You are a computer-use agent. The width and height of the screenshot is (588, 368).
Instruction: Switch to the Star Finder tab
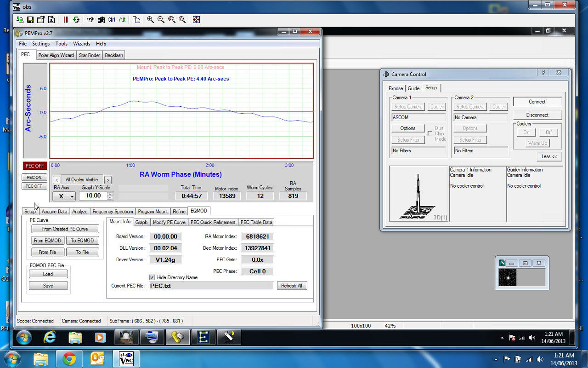[x=90, y=55]
